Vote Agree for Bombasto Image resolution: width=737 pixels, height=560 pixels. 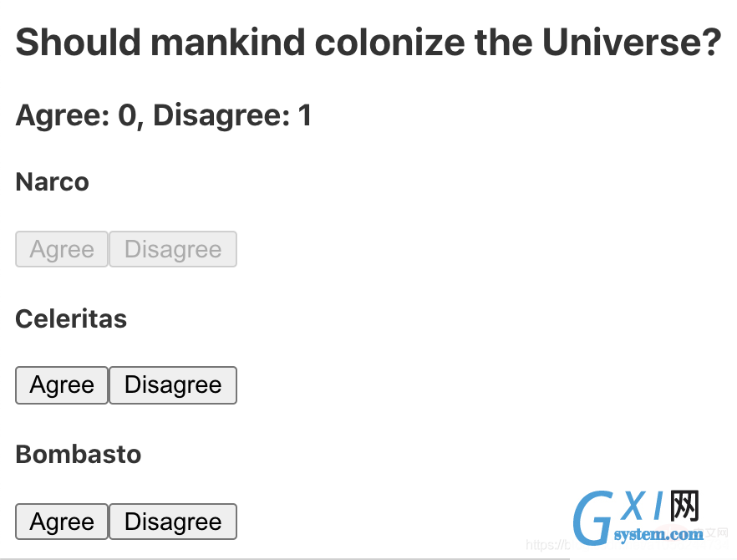pos(62,522)
